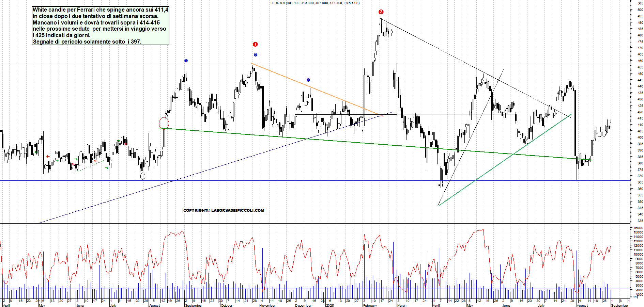Click the 'May' label after April on the time axis
The width and height of the screenshot is (644, 307).
click(42, 305)
